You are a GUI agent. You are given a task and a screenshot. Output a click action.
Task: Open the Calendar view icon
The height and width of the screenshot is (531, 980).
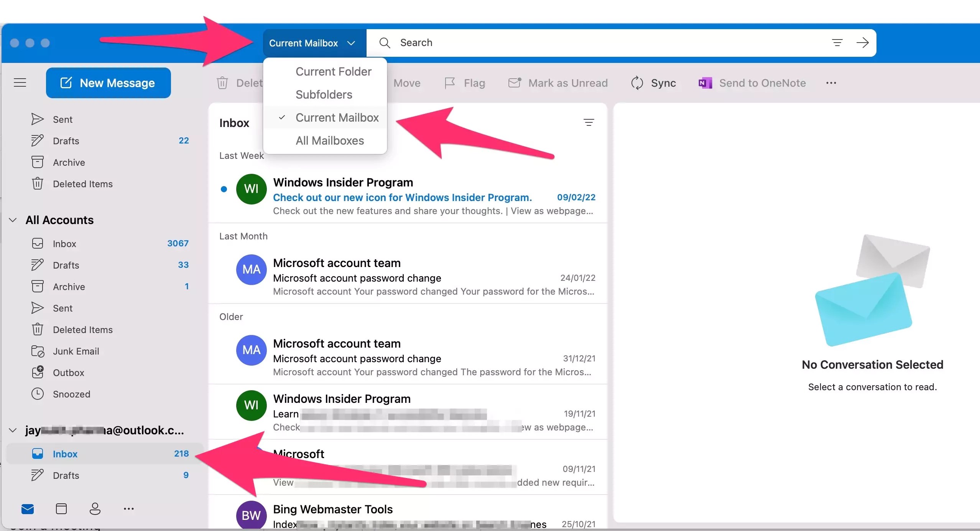tap(61, 508)
